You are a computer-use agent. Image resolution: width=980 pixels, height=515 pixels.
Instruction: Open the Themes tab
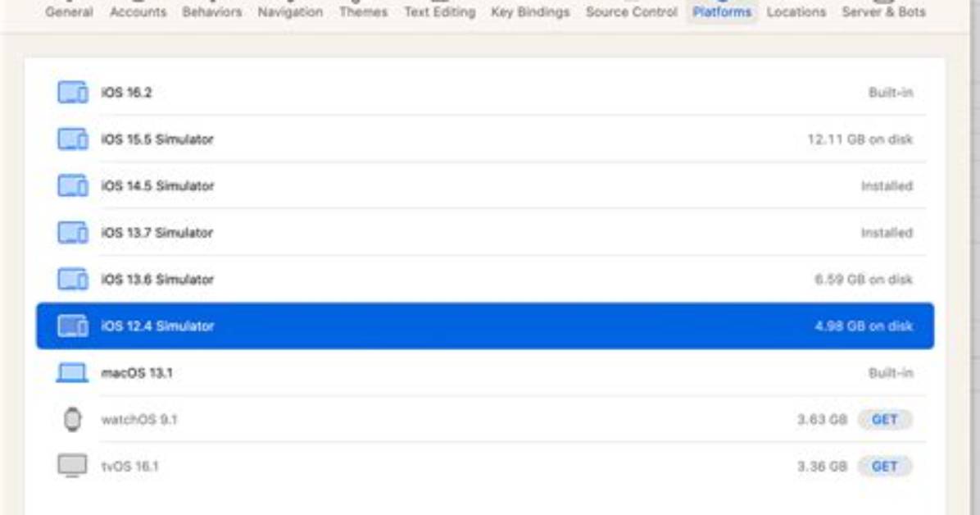click(x=363, y=11)
